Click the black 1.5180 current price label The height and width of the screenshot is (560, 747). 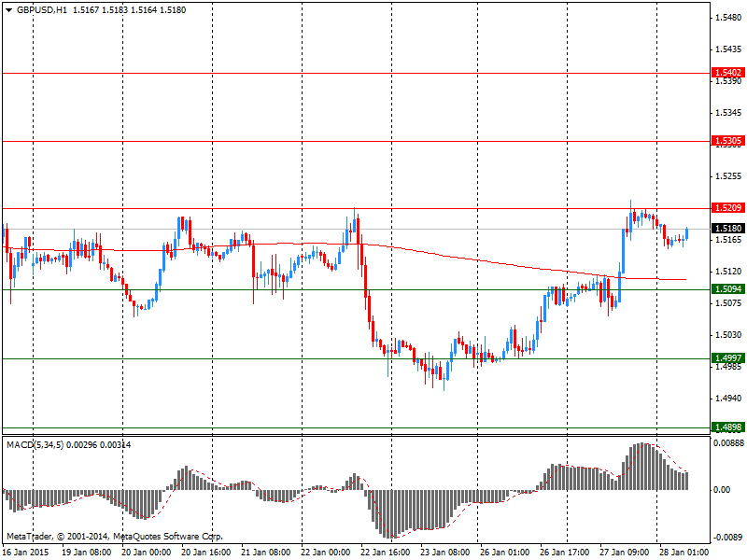pyautogui.click(x=728, y=229)
